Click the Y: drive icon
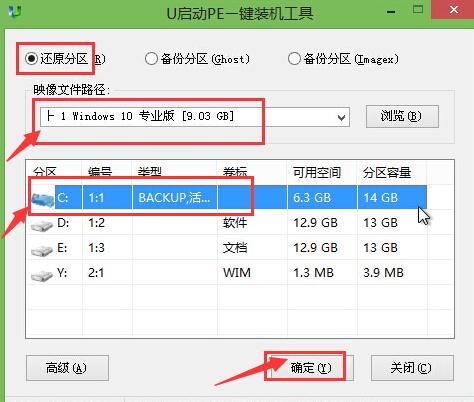 click(x=42, y=276)
